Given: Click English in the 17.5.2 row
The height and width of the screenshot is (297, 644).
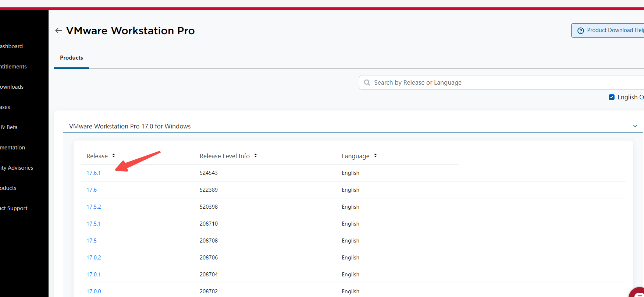Looking at the screenshot, I should (351, 207).
